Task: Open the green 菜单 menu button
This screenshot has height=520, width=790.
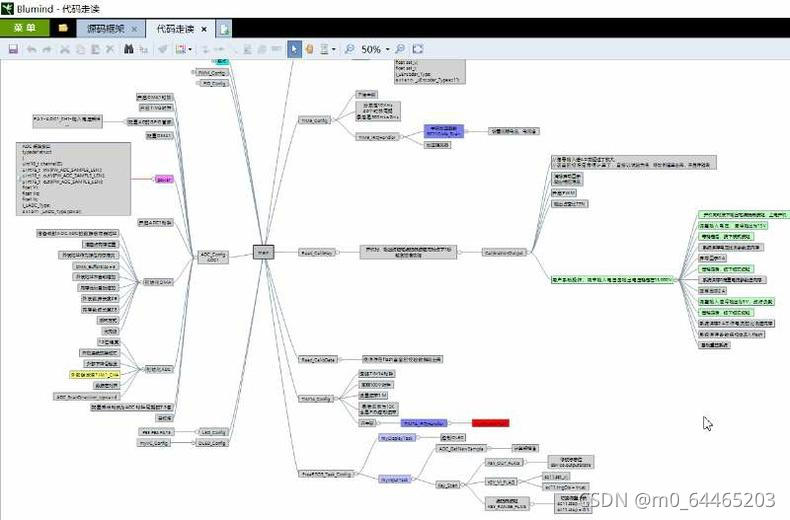Action: pos(25,28)
